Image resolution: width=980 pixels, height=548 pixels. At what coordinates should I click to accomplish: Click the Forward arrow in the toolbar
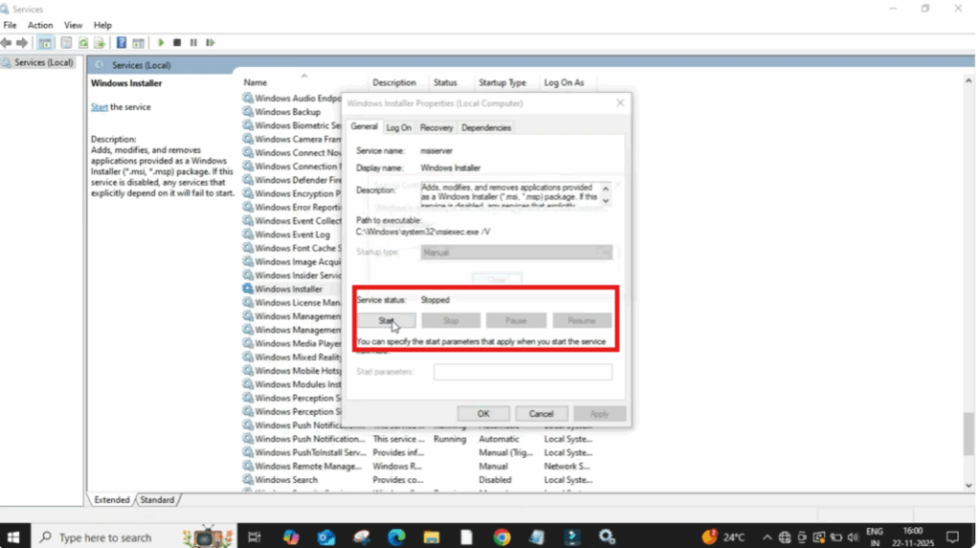click(22, 42)
